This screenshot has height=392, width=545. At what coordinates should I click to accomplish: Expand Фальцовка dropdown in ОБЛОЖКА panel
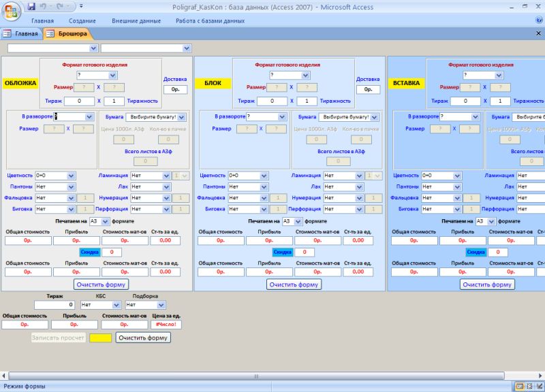pos(71,198)
